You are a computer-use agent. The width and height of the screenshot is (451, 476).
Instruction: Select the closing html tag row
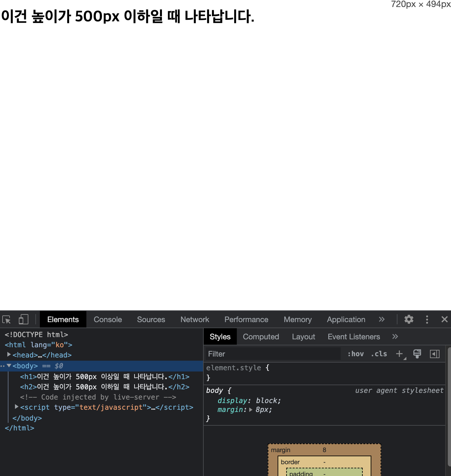click(19, 428)
